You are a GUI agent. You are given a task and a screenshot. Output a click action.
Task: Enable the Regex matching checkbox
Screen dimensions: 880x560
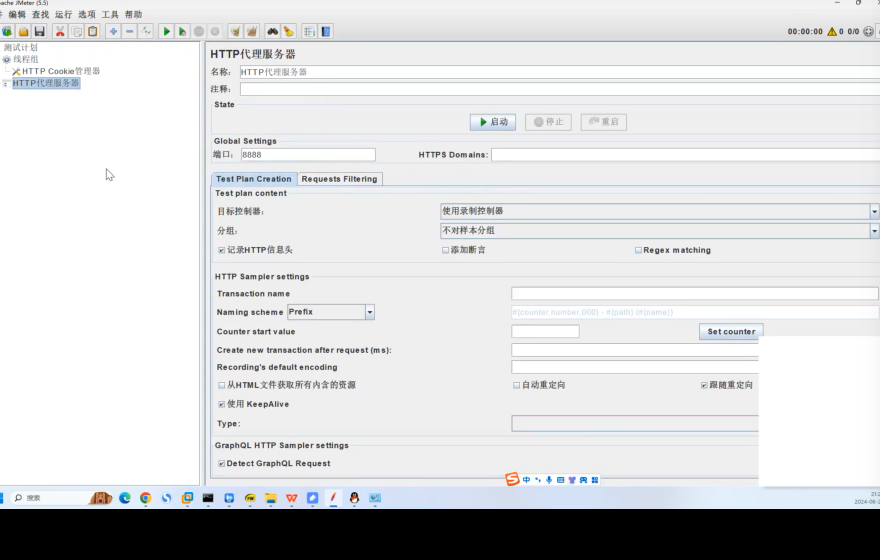click(638, 250)
